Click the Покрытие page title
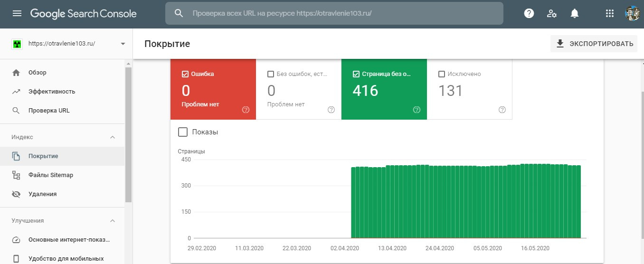Viewport: 644px width, 264px height. tap(167, 44)
